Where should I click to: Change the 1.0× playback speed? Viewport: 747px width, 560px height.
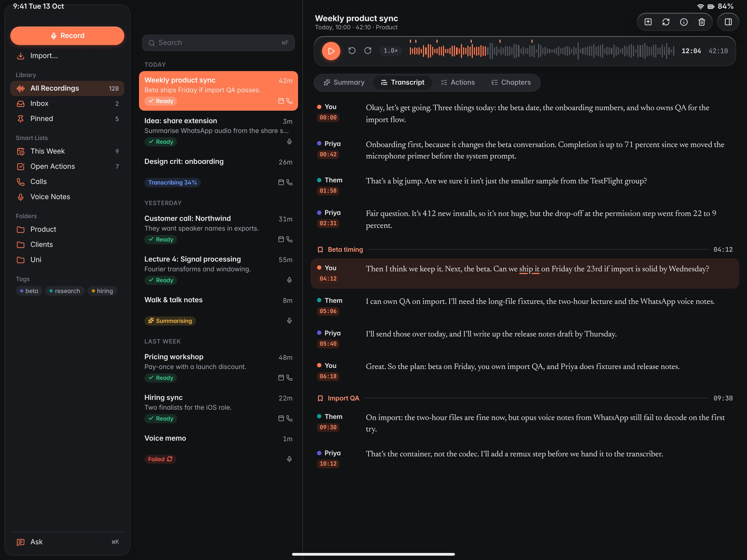coord(390,51)
